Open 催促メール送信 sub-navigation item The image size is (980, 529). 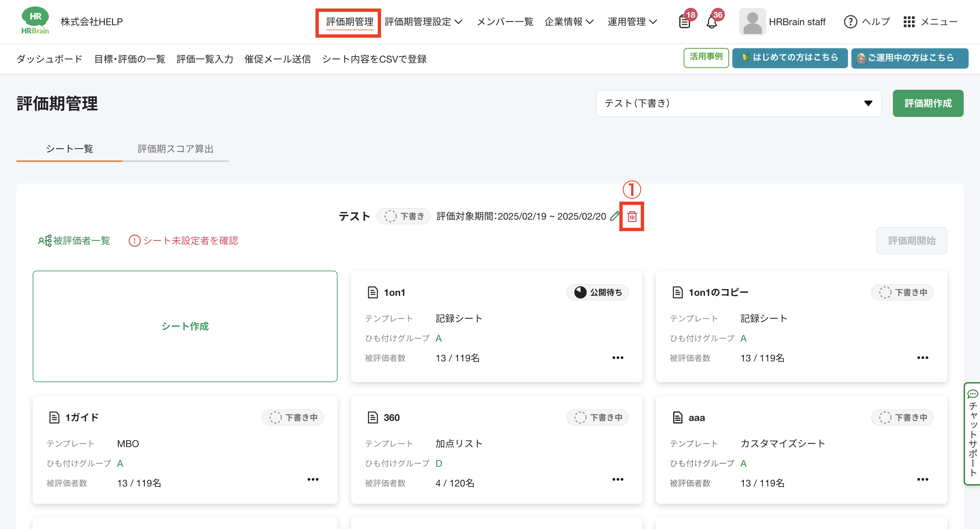click(277, 59)
